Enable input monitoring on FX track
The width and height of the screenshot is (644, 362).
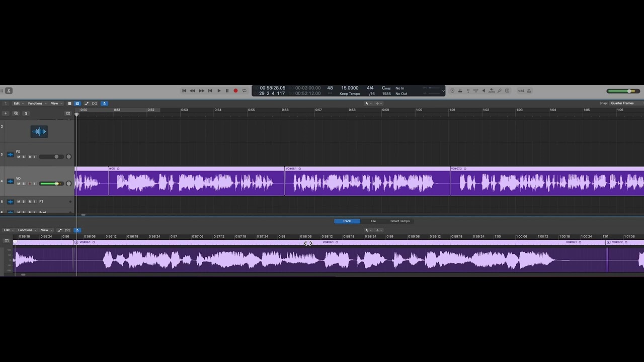click(x=35, y=157)
